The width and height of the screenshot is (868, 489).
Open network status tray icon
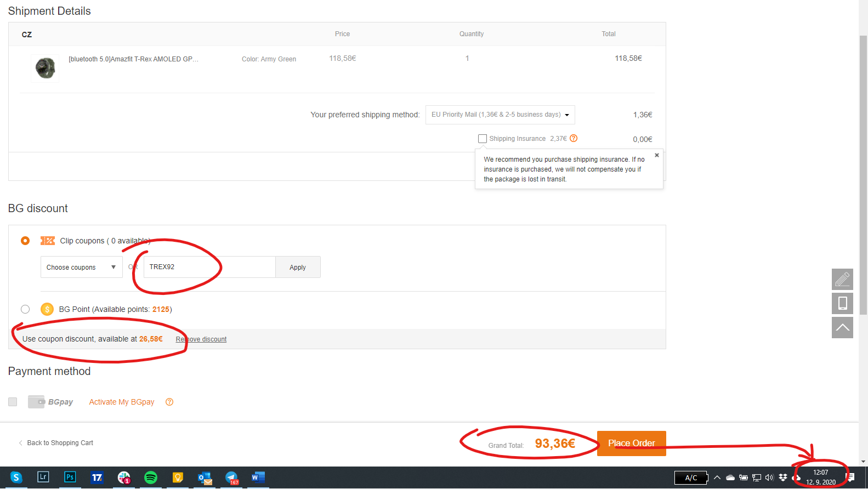pos(757,477)
